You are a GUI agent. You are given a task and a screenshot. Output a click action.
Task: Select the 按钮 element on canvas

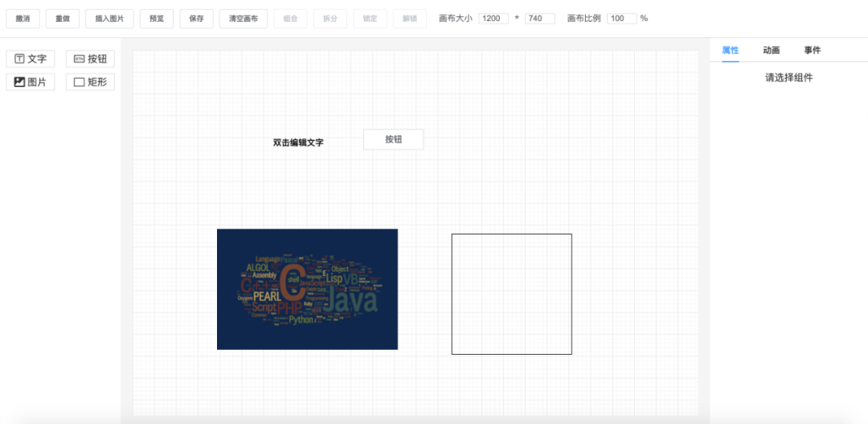click(x=394, y=140)
